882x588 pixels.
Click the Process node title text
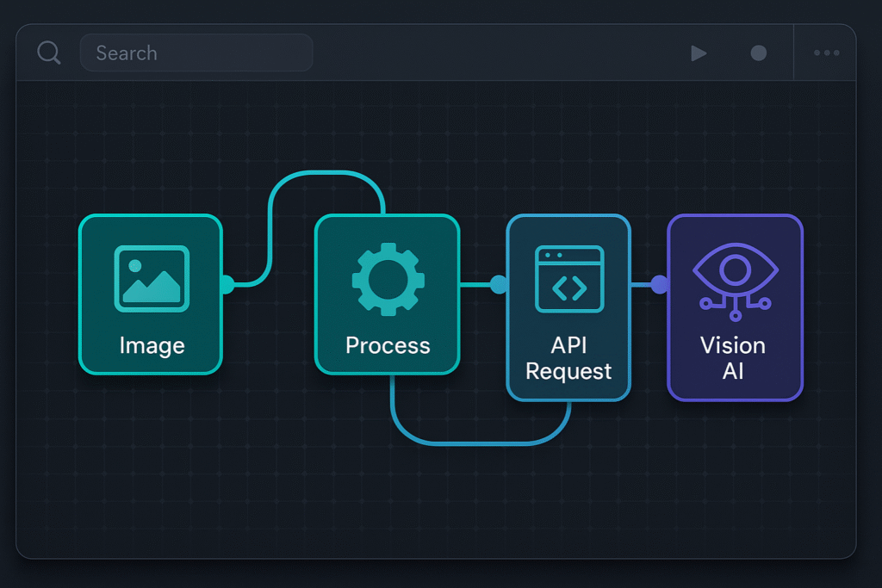[387, 345]
